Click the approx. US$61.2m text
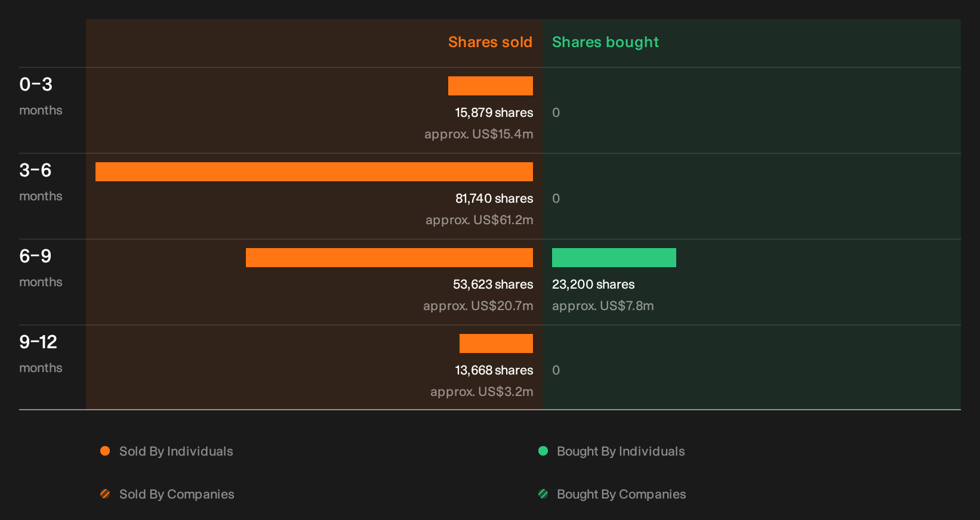Viewport: 980px width, 520px height. [479, 220]
